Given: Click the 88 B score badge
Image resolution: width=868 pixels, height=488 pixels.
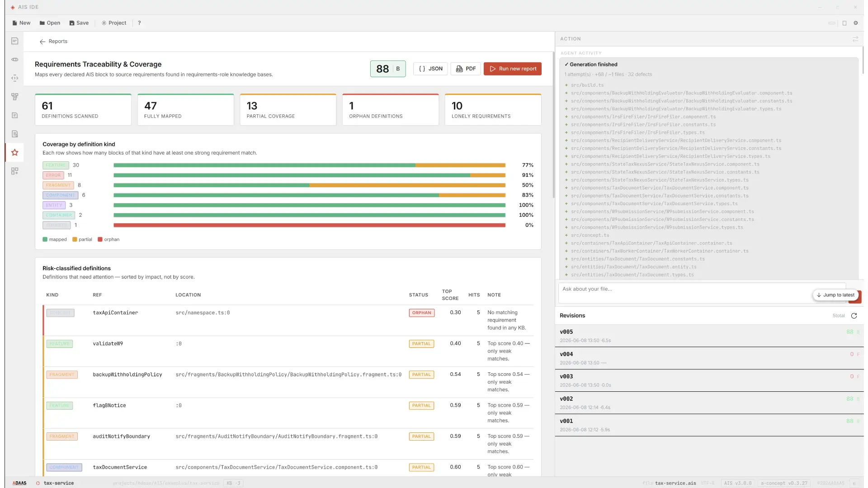Looking at the screenshot, I should 388,69.
